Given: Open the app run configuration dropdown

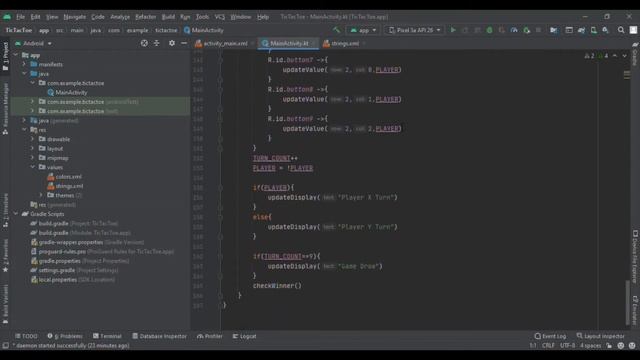Looking at the screenshot, I should click(363, 30).
